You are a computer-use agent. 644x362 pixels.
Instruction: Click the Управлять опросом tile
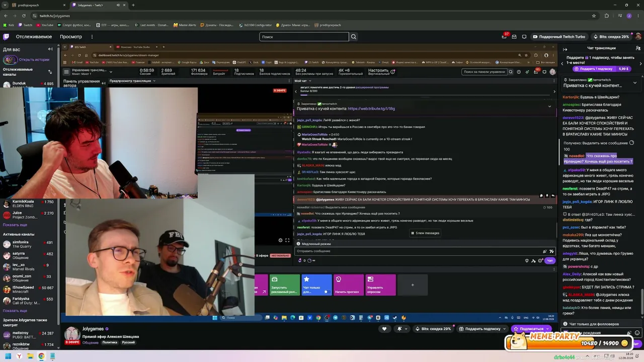[380, 285]
